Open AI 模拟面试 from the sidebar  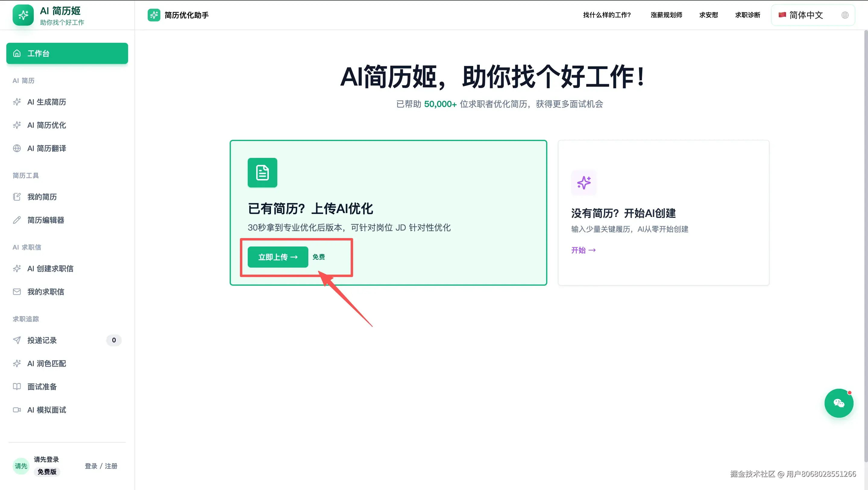click(46, 410)
